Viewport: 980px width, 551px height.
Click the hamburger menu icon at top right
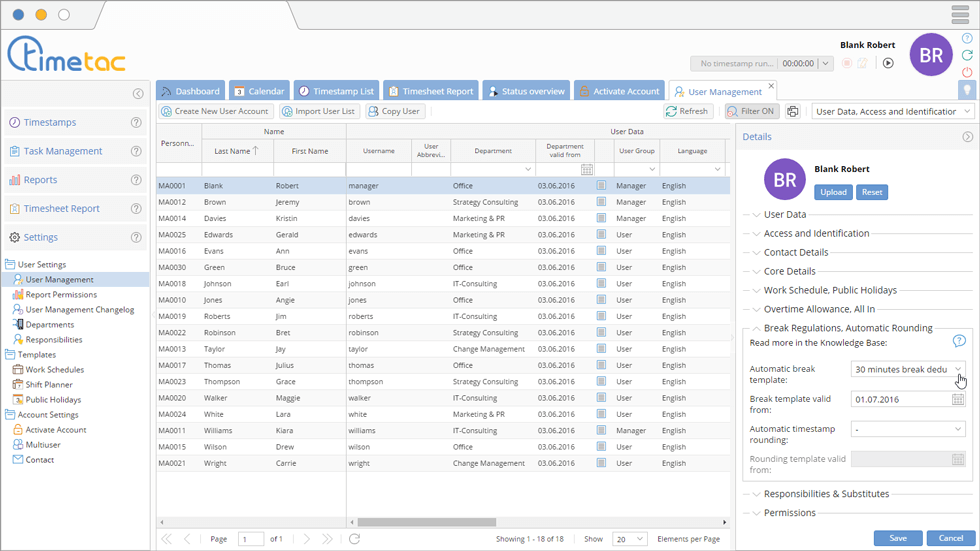(x=960, y=15)
